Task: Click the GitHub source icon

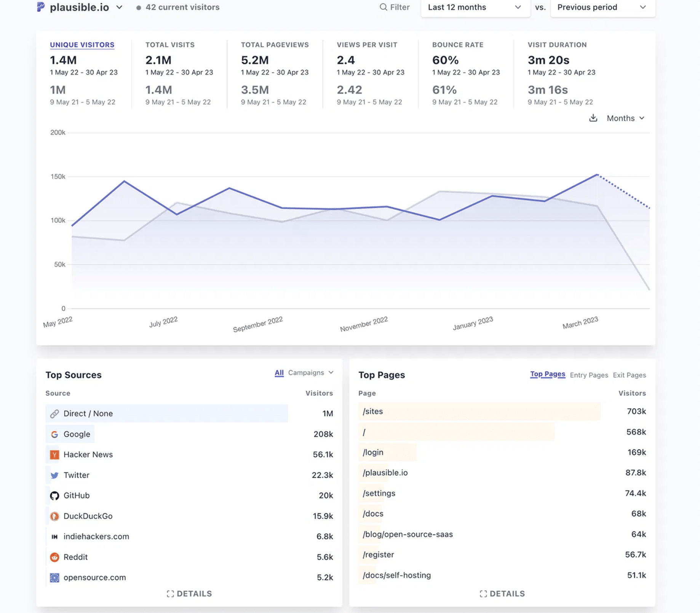Action: (x=54, y=495)
